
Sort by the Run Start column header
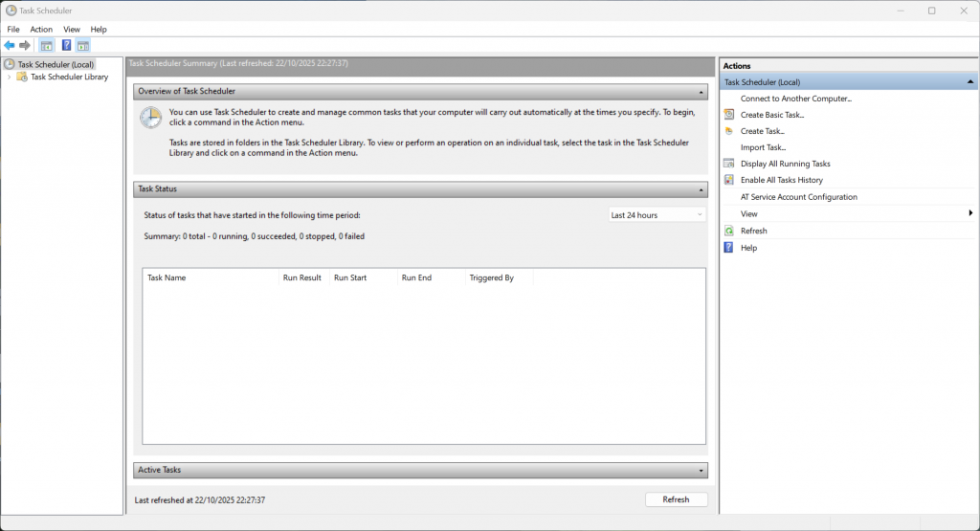(363, 277)
